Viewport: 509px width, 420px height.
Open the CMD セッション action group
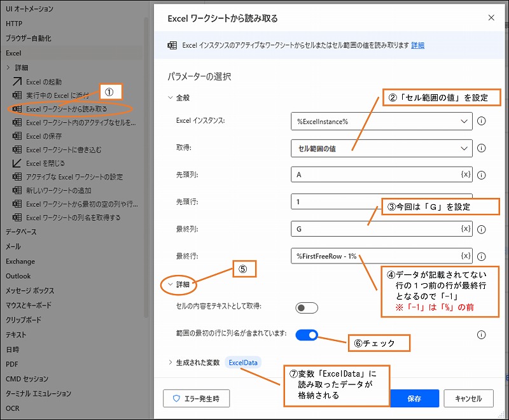[27, 379]
